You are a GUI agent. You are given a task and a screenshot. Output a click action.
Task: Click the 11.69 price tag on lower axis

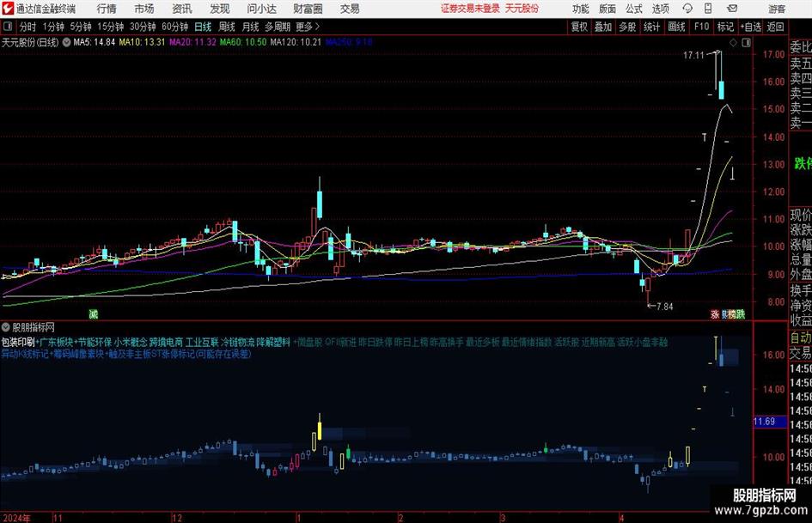tap(768, 422)
